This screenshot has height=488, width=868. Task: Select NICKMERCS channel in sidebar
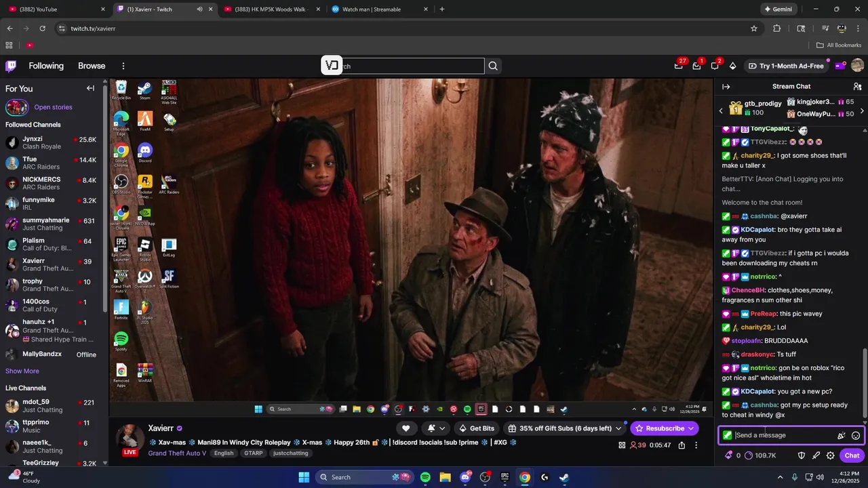[x=54, y=183]
